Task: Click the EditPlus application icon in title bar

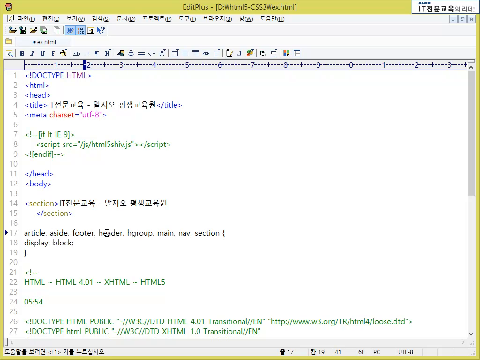Action: 9,6
